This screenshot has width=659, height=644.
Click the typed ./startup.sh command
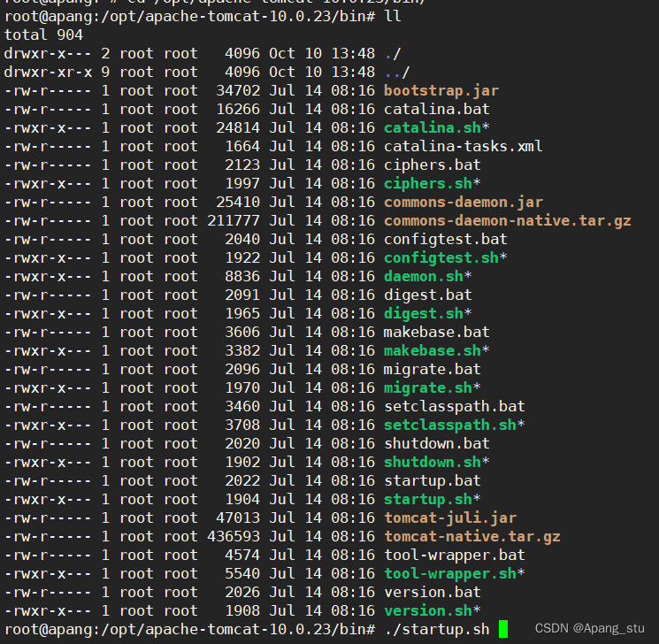[437, 629]
